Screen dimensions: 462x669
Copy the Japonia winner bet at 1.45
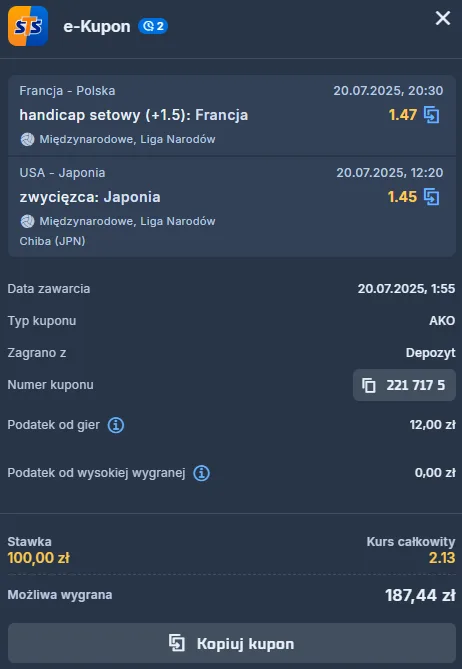431,197
